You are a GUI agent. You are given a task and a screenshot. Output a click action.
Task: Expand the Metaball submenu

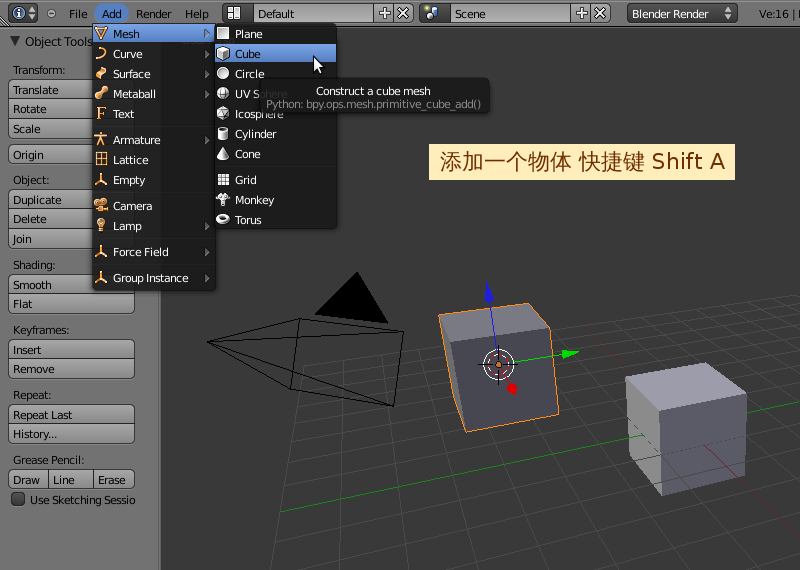(154, 94)
